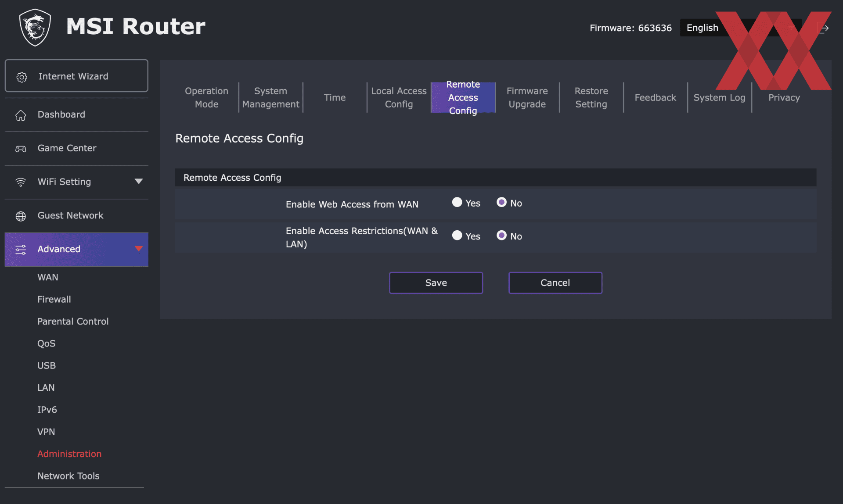Select No for Enable Access Restrictions

click(x=501, y=235)
